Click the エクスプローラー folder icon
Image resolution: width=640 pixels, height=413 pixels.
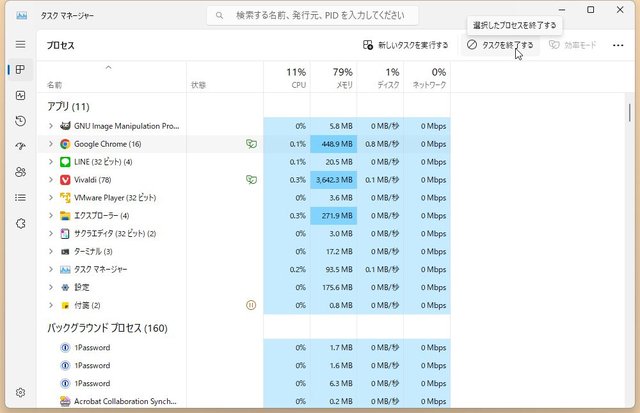click(x=65, y=215)
